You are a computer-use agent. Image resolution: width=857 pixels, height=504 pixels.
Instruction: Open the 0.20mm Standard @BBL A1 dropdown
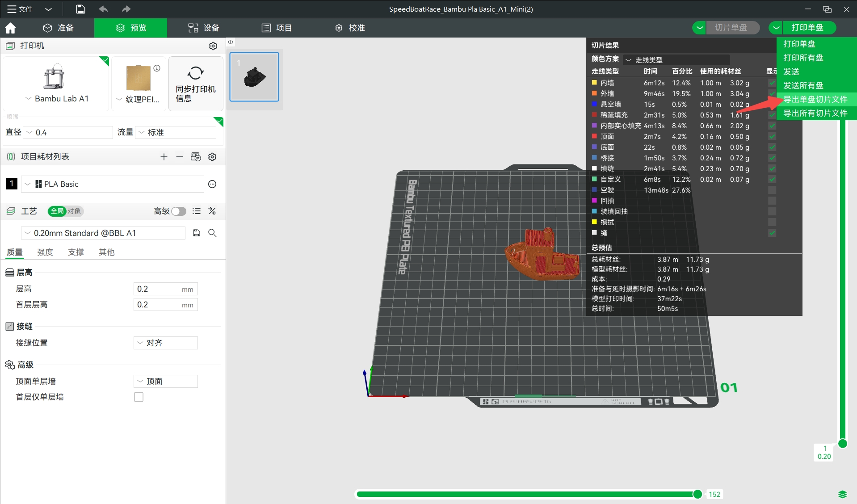coord(103,233)
